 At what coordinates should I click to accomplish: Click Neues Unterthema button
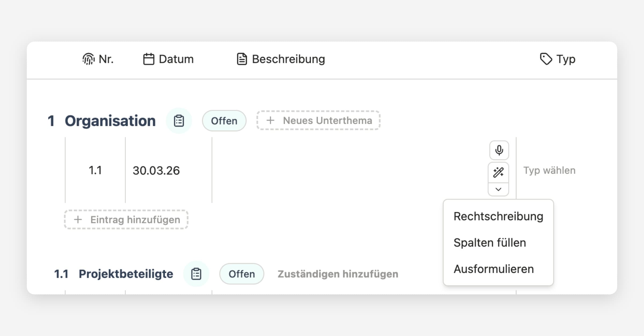coord(318,121)
